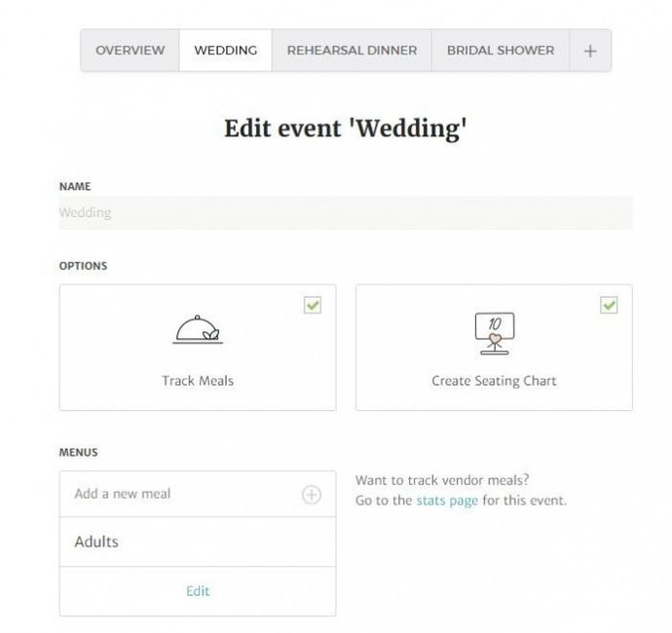Open the Overview tab

(x=130, y=51)
